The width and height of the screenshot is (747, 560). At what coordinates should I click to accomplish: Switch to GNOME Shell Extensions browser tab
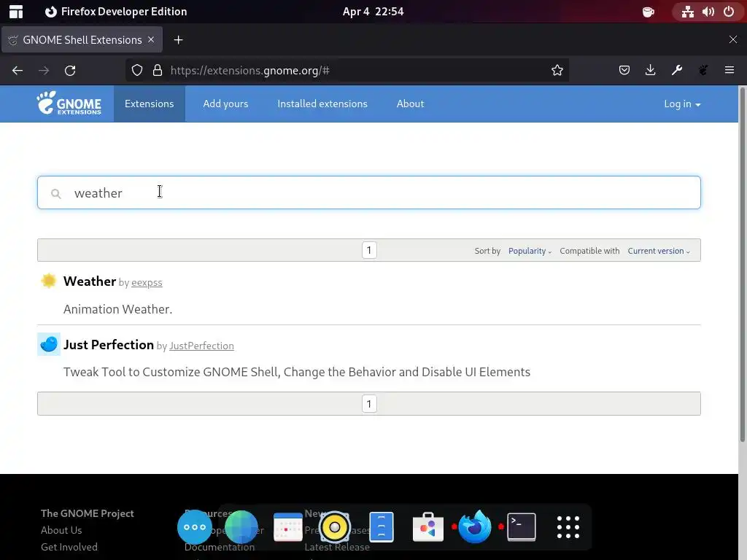(x=82, y=39)
